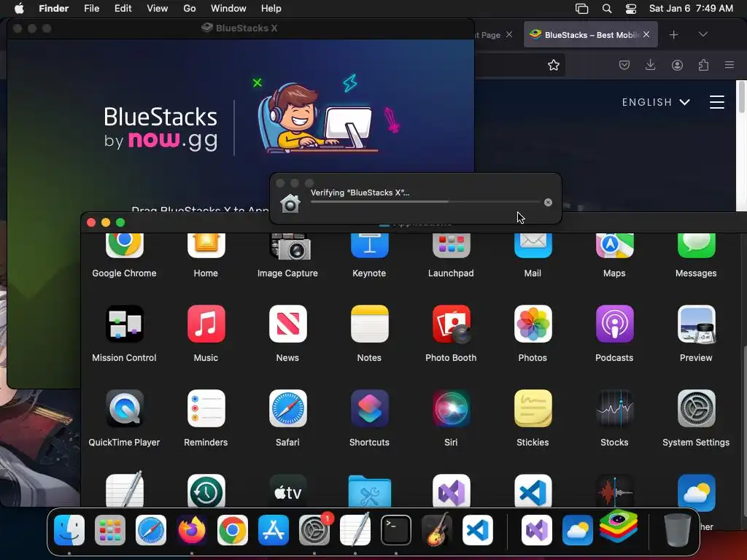Open Launchpad in Applications window
Viewport: 747px width, 560px height.
451,246
